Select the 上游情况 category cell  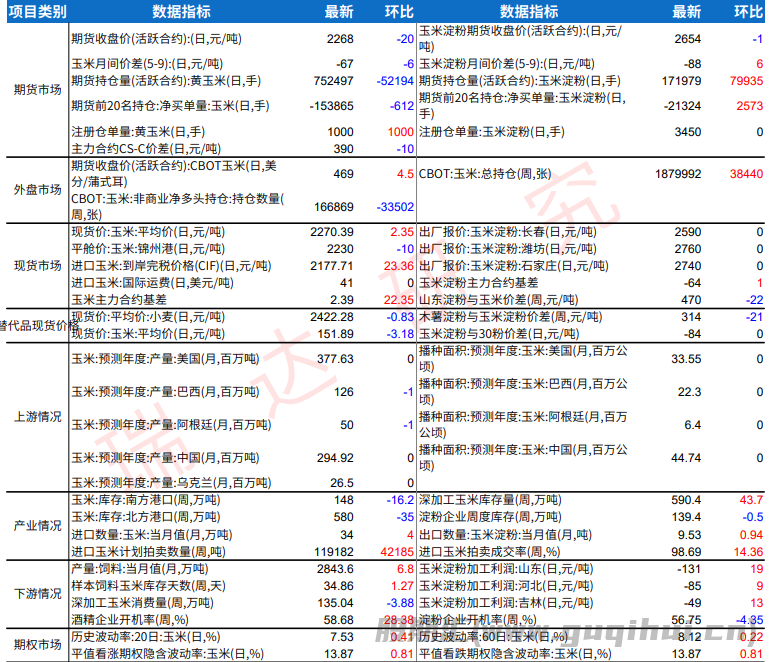(34, 416)
